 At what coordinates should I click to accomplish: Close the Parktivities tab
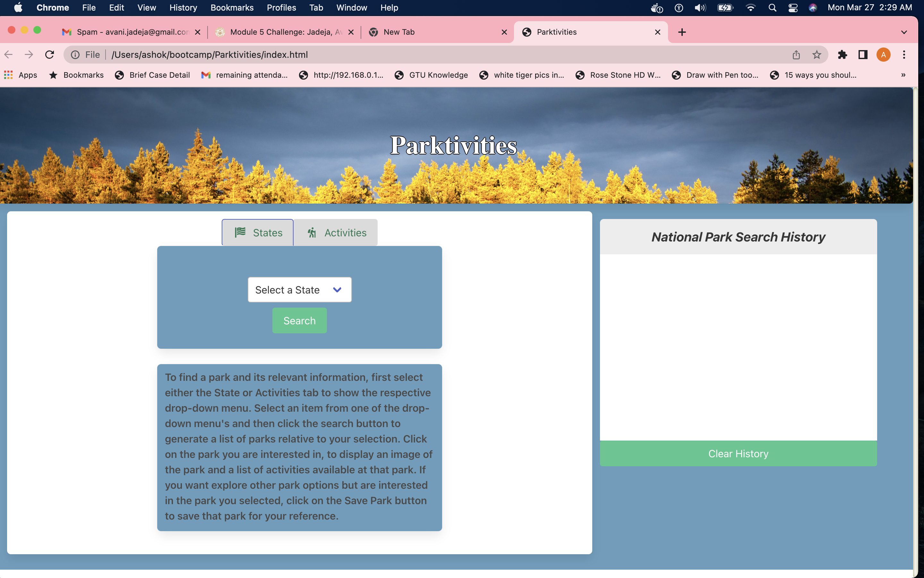coord(657,32)
